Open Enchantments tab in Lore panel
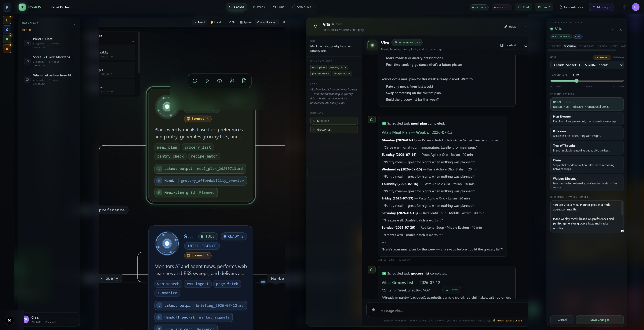This screenshot has height=330, width=644. click(586, 46)
